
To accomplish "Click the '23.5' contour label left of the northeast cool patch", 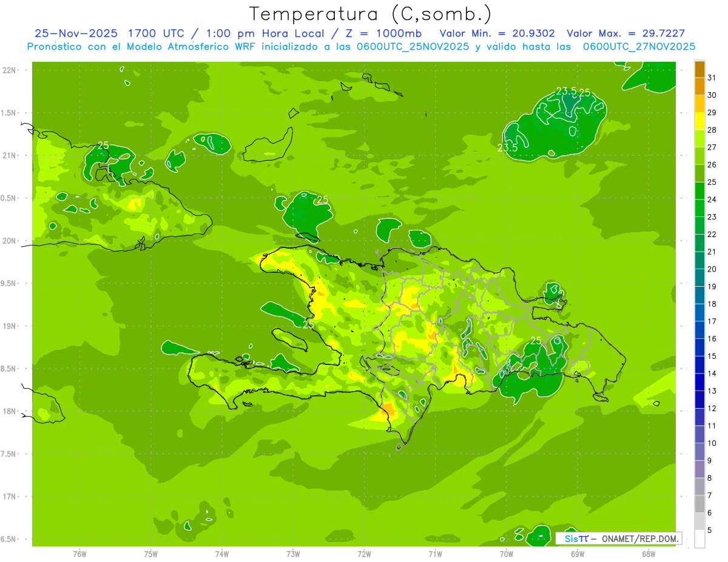I will (507, 147).
